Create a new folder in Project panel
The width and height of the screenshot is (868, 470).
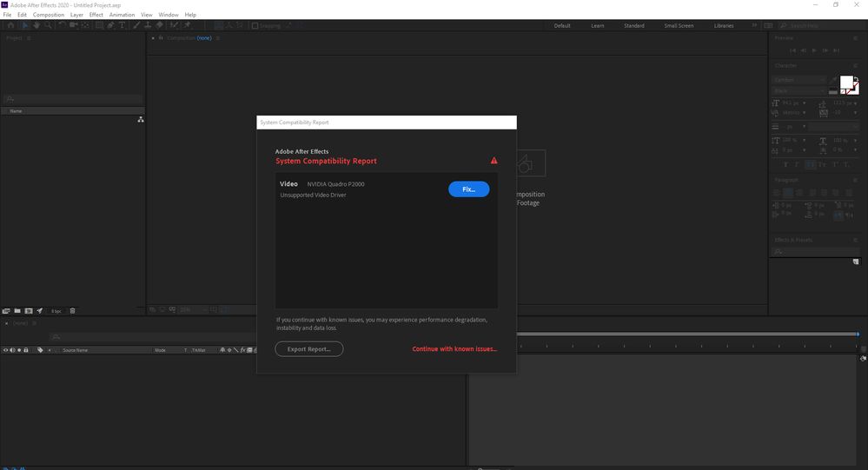pos(17,311)
